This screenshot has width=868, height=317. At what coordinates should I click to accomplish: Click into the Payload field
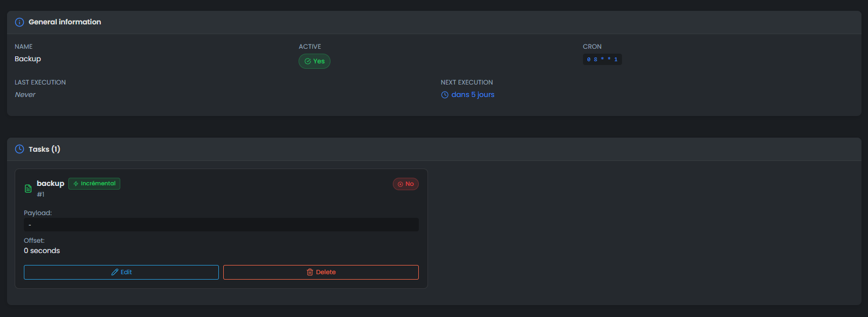click(221, 224)
